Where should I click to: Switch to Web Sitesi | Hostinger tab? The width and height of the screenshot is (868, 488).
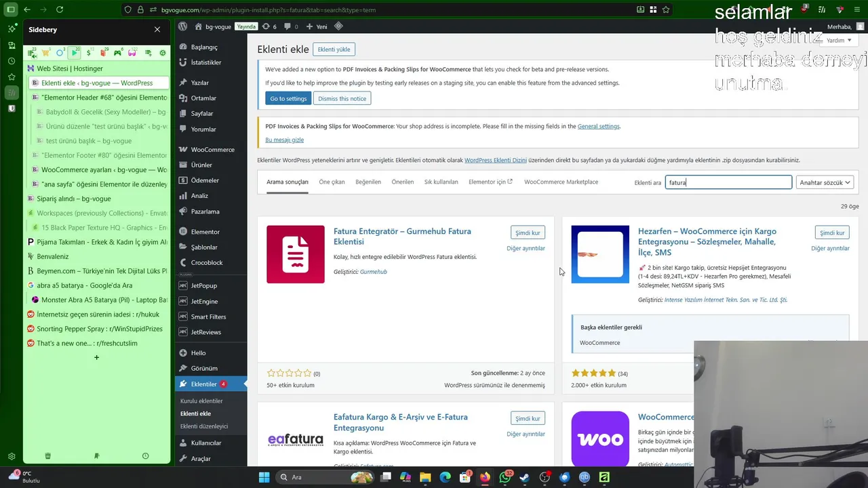click(96, 68)
